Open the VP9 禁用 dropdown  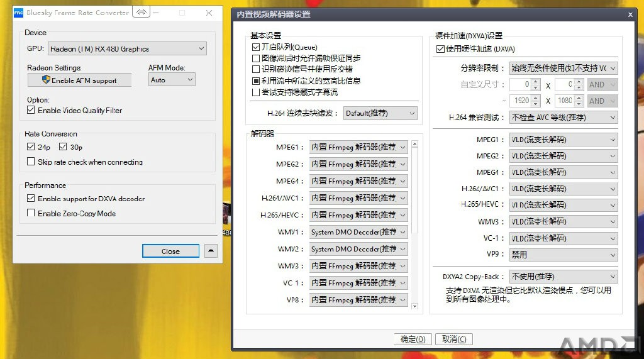click(563, 255)
